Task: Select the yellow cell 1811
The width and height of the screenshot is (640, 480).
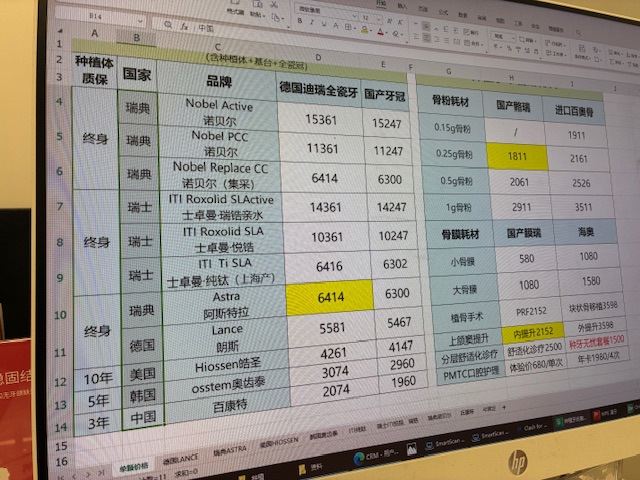Action: (x=517, y=156)
